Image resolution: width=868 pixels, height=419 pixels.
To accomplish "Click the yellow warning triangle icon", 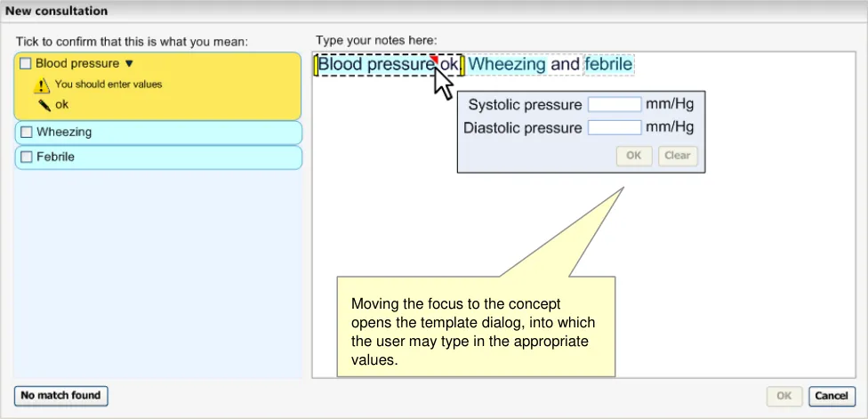I will [x=42, y=85].
